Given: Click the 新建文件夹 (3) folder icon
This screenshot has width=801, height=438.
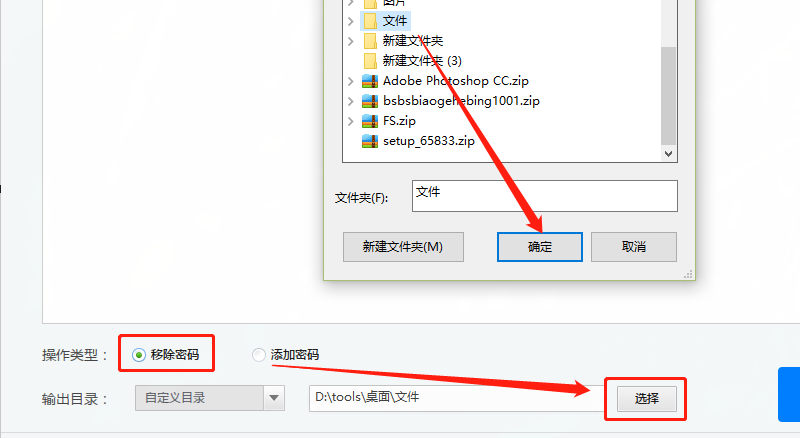Looking at the screenshot, I should pos(370,61).
